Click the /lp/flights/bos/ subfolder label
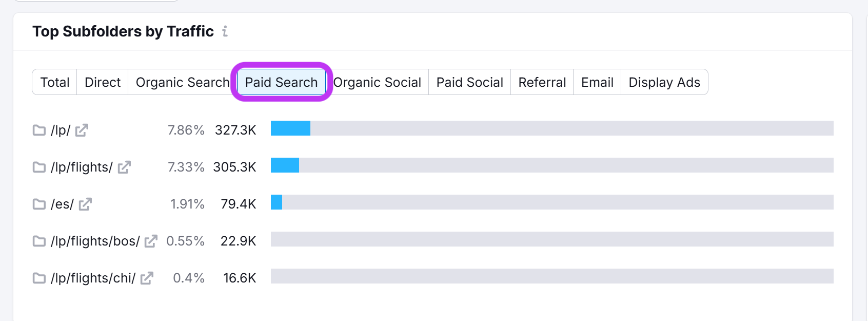The height and width of the screenshot is (321, 868). (95, 240)
